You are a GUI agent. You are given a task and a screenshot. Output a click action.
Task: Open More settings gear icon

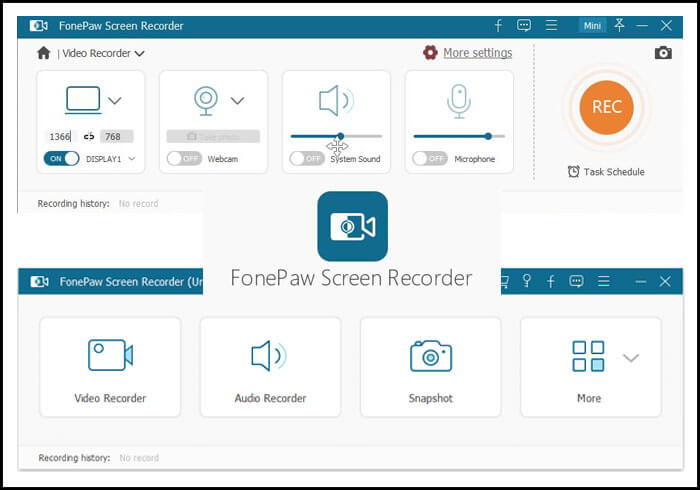click(430, 53)
